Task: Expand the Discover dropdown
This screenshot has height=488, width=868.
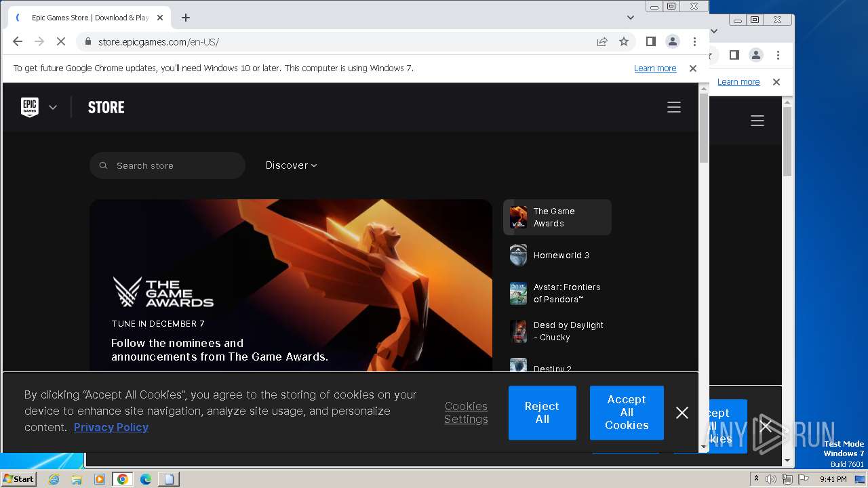Action: pyautogui.click(x=292, y=165)
